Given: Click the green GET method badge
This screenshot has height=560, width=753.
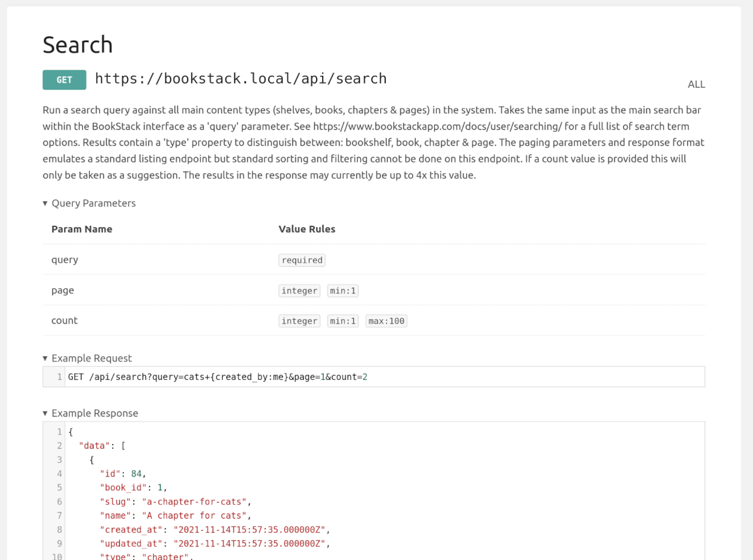Looking at the screenshot, I should click(x=65, y=80).
